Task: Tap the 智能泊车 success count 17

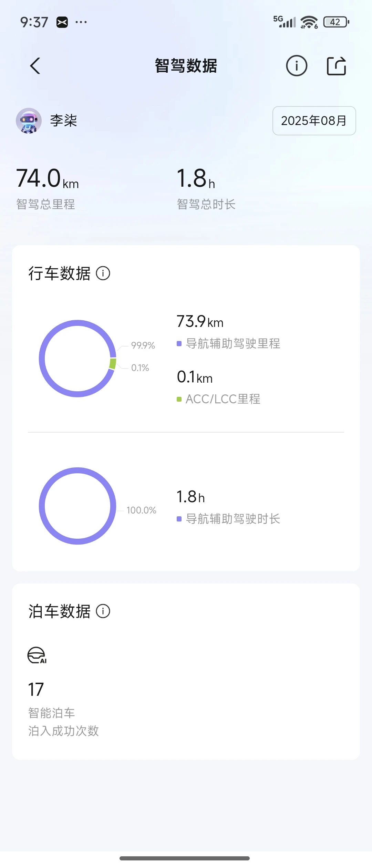Action: click(x=36, y=690)
